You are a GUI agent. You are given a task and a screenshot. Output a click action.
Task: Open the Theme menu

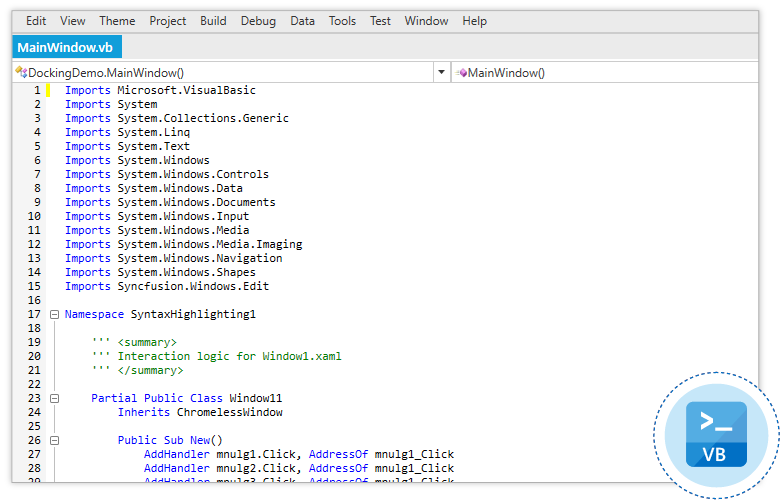click(117, 21)
